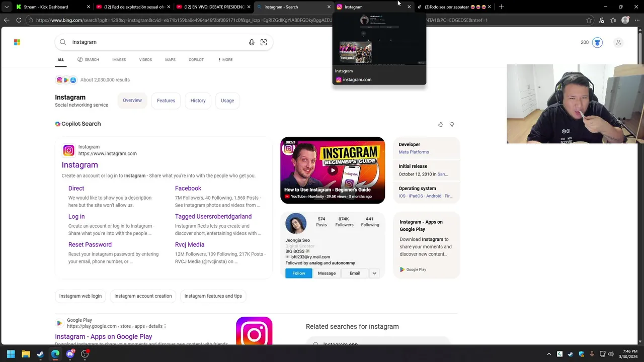Open Steam from the taskbar
This screenshot has height=362, width=644.
click(40, 354)
